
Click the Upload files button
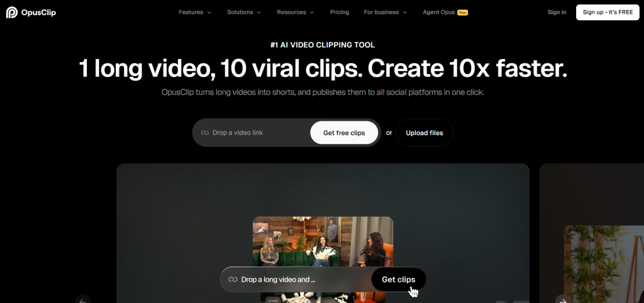click(424, 133)
